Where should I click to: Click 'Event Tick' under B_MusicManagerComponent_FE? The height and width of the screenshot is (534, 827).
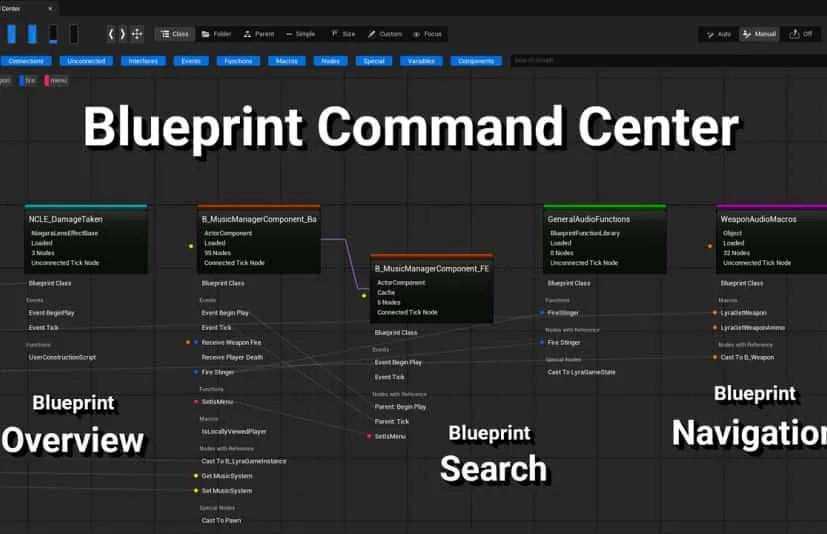(389, 377)
